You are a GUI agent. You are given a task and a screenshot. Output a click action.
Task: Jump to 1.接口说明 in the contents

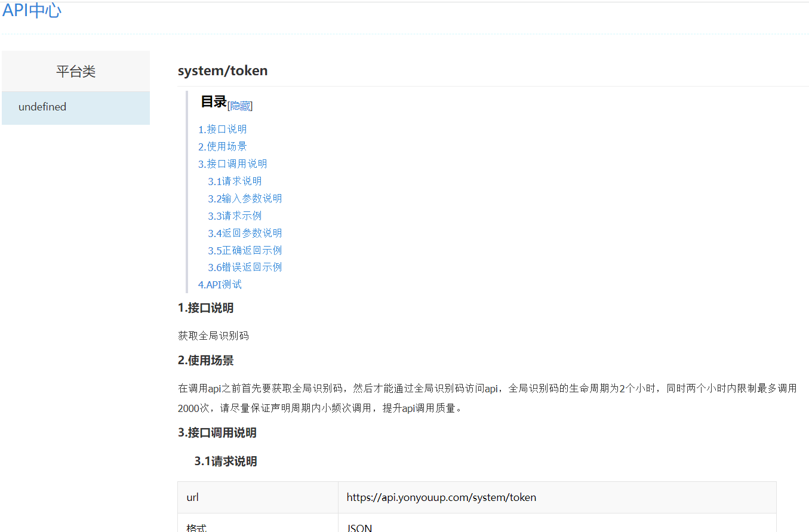coord(222,130)
